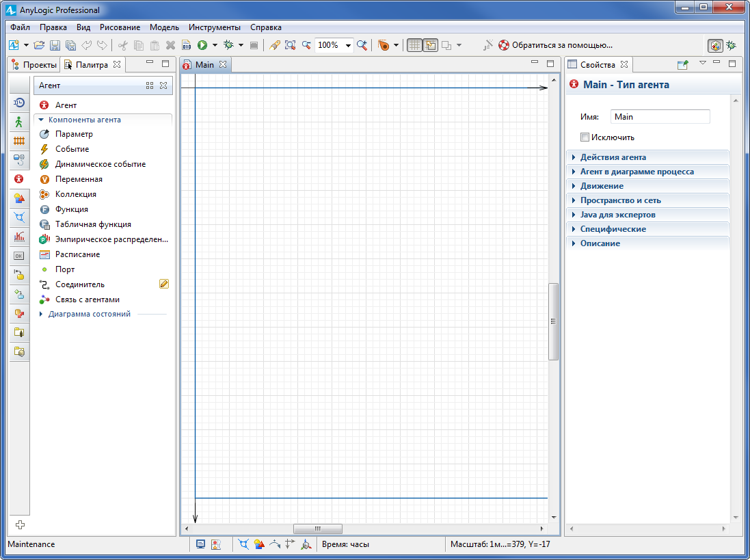The width and height of the screenshot is (750, 560).
Task: Click the Save toolbar icon
Action: (55, 45)
